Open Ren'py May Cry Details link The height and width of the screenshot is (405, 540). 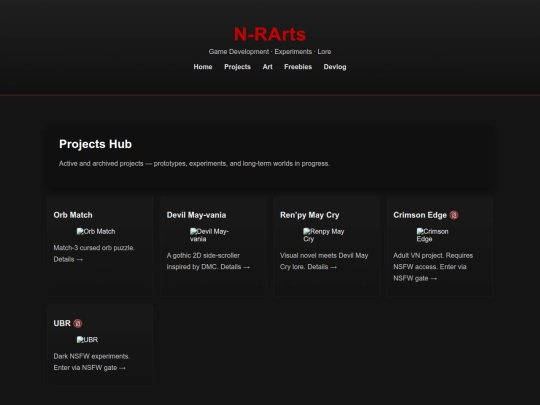tap(322, 267)
